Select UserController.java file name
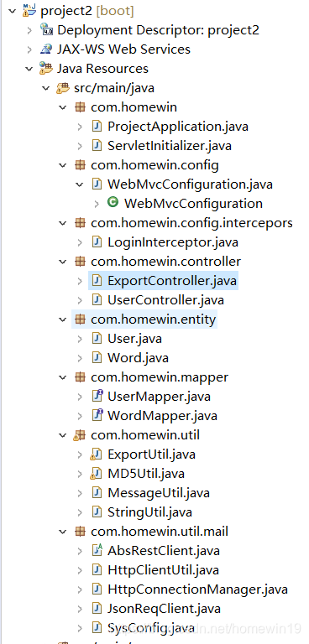This screenshot has height=644, width=309. 165,300
